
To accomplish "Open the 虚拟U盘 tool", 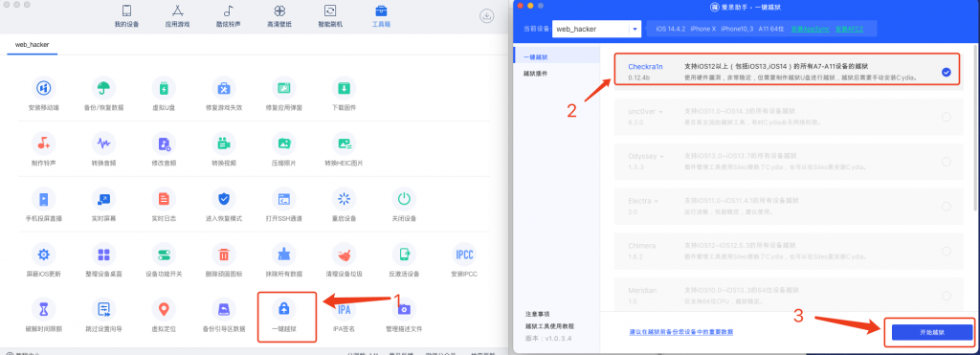I will click(164, 87).
